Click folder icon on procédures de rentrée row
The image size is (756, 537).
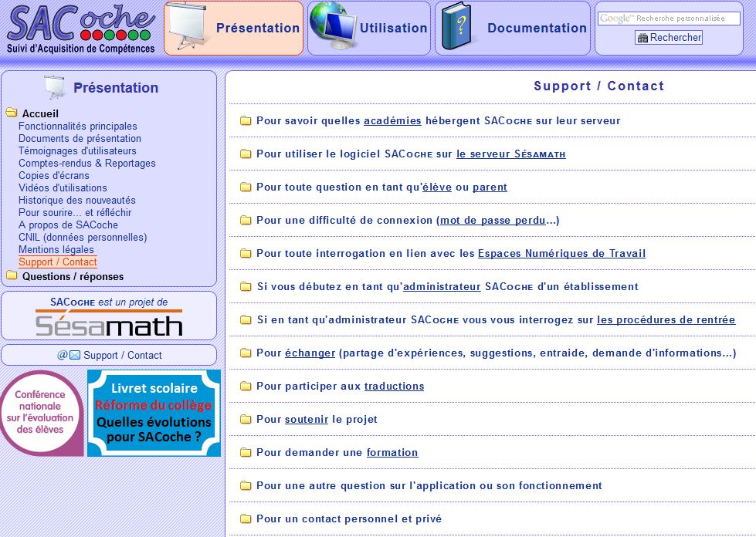[246, 319]
